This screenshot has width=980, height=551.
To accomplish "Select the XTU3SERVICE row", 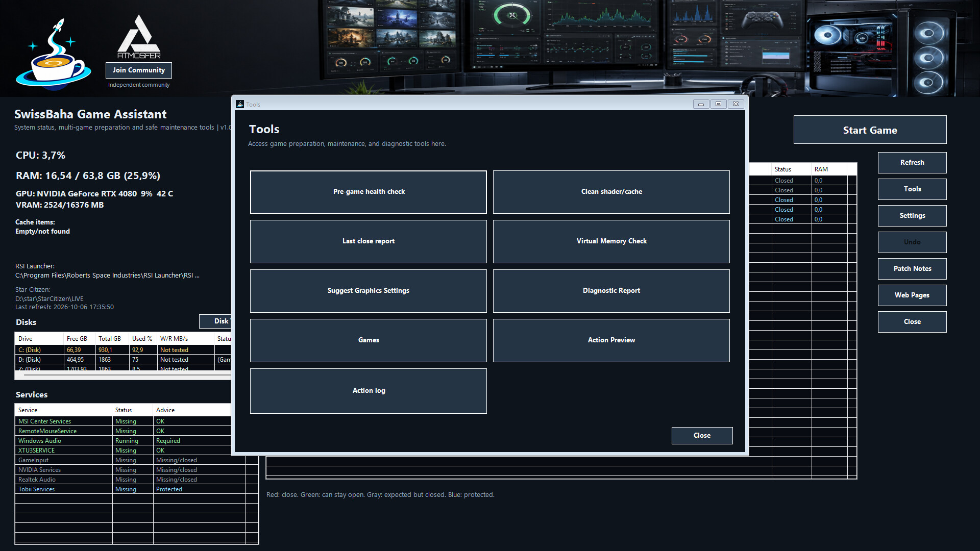I will [x=122, y=450].
